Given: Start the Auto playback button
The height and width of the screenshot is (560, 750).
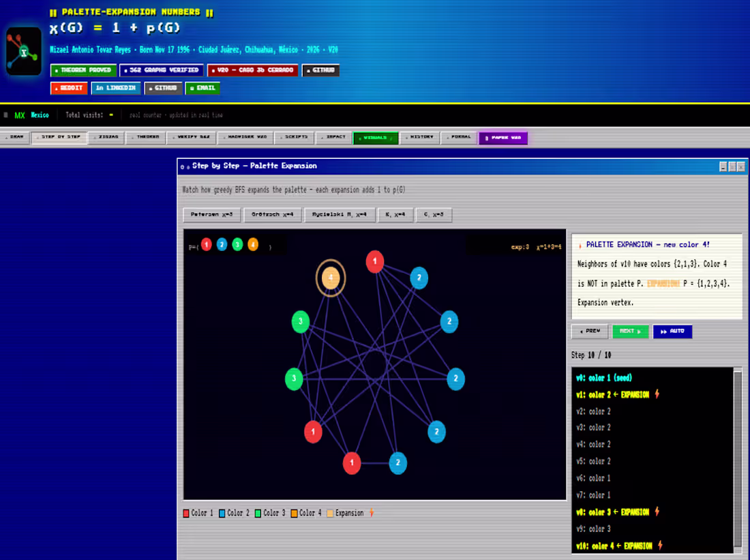Looking at the screenshot, I should pos(672,331).
